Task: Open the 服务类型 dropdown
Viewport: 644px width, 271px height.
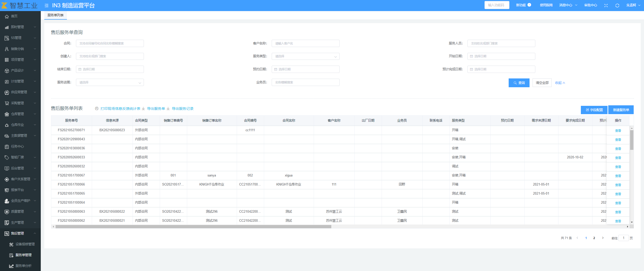Action: point(305,56)
